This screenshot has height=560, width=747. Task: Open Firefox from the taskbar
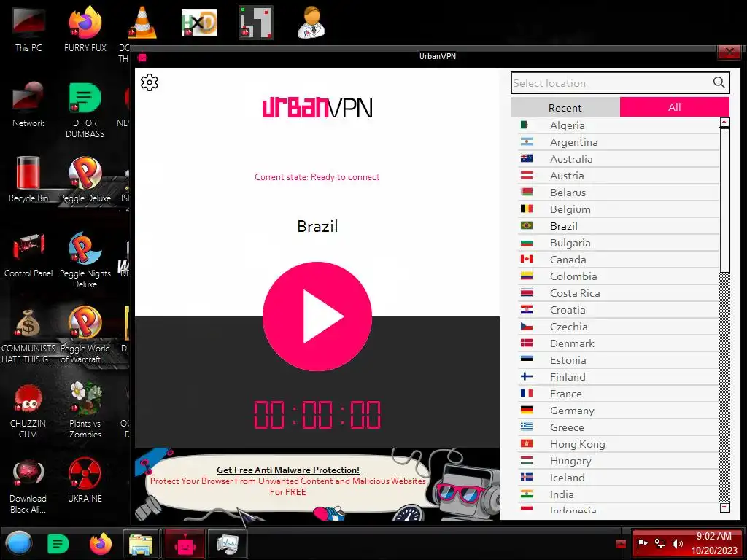pyautogui.click(x=101, y=544)
